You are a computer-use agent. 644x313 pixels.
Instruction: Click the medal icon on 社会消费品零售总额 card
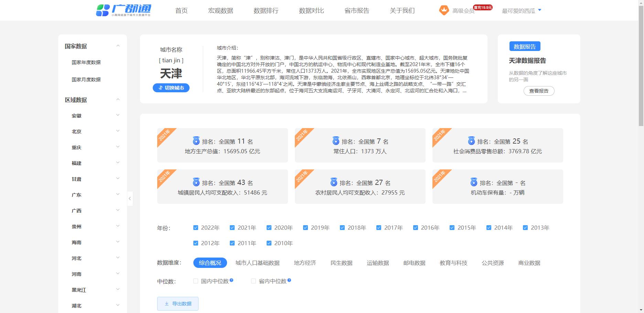[x=471, y=141]
